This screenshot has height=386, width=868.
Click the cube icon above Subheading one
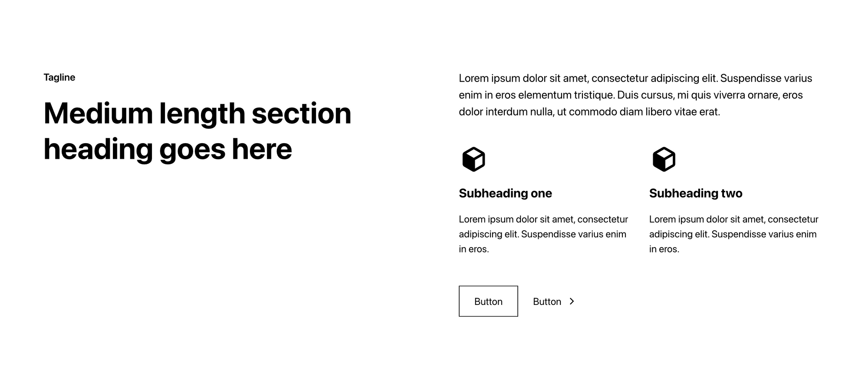point(473,159)
